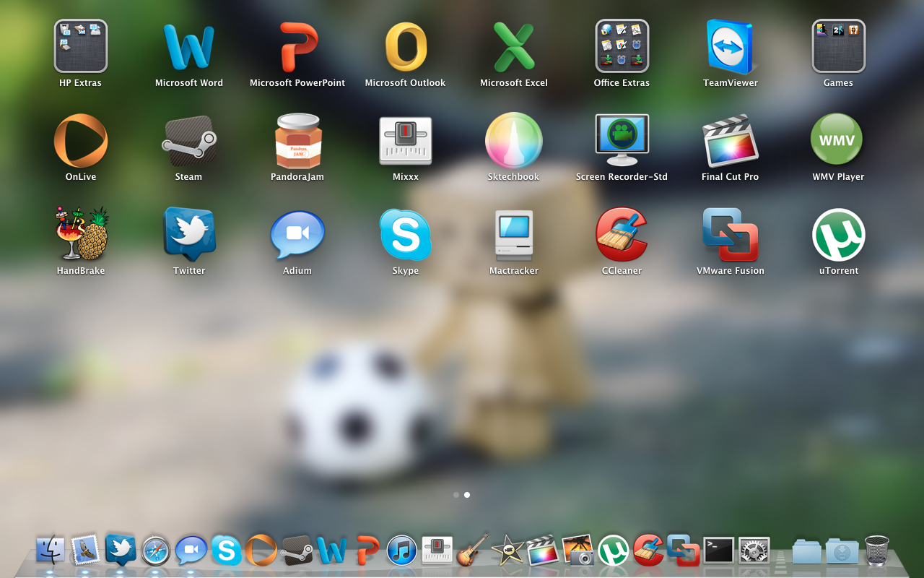Screen dimensions: 924x578
Task: Open GarageBand guitar icon in the Dock
Action: [x=473, y=551]
